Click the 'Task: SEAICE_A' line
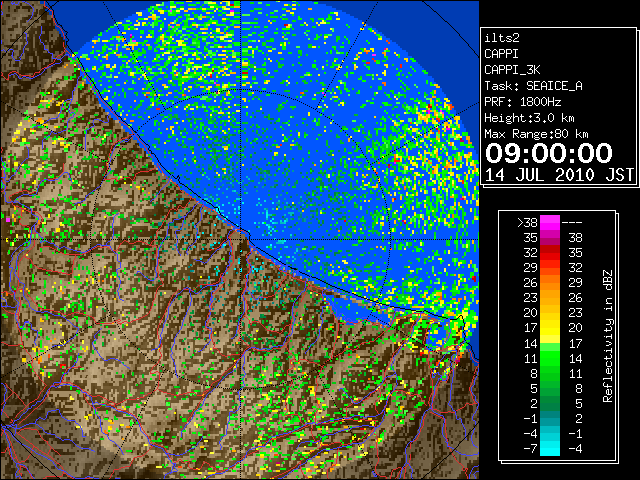The image size is (640, 480). [533, 86]
